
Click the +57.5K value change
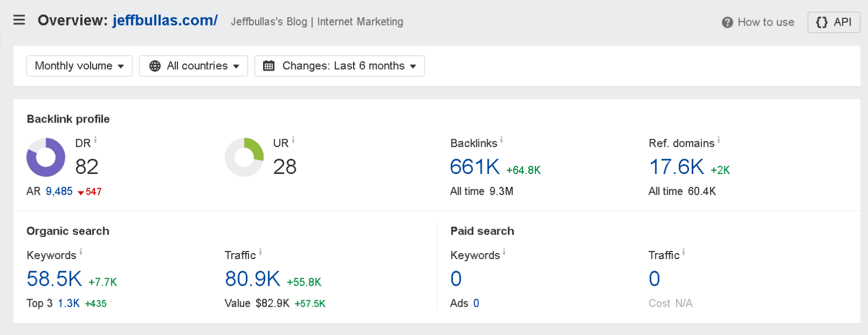tap(310, 304)
